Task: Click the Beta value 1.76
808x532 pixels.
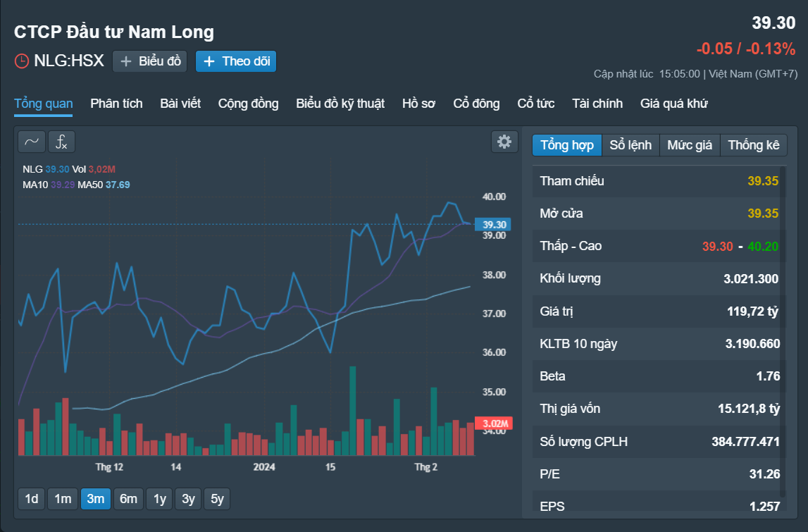Action: (768, 376)
